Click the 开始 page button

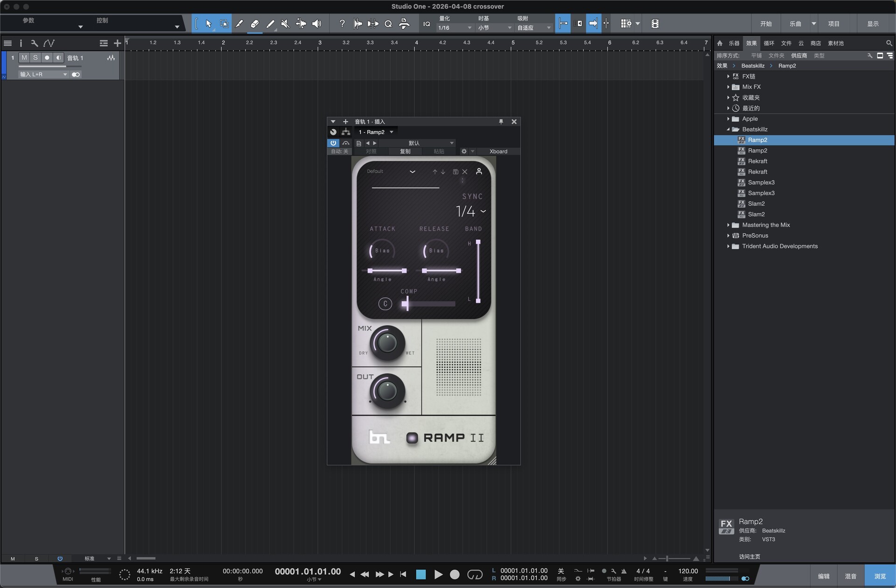click(766, 24)
